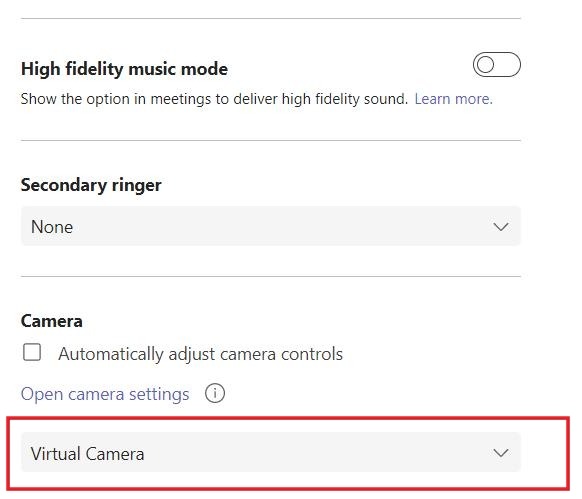Expand the Virtual Camera dropdown
This screenshot has height=499, width=582.
point(271,452)
